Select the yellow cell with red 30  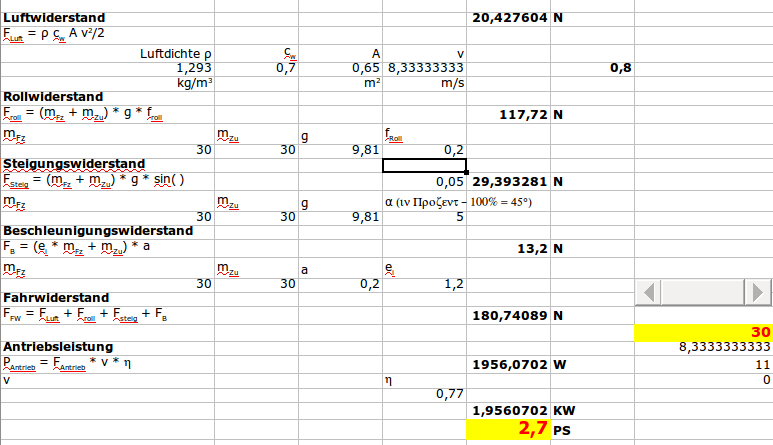click(x=703, y=333)
